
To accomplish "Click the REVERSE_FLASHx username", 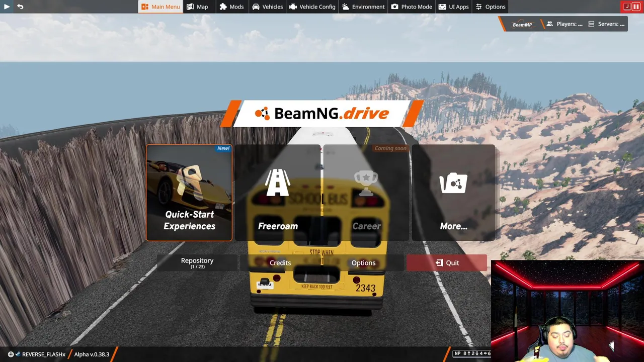I will (x=44, y=354).
